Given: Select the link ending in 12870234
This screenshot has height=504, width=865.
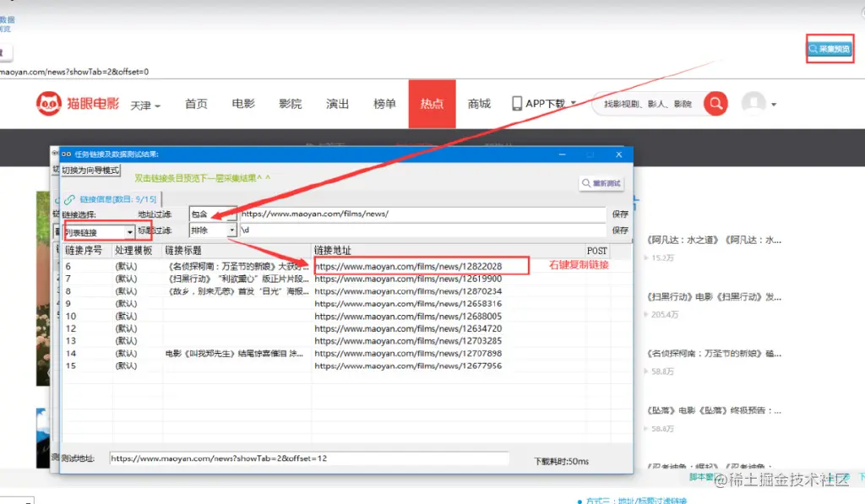Looking at the screenshot, I should pyautogui.click(x=408, y=291).
